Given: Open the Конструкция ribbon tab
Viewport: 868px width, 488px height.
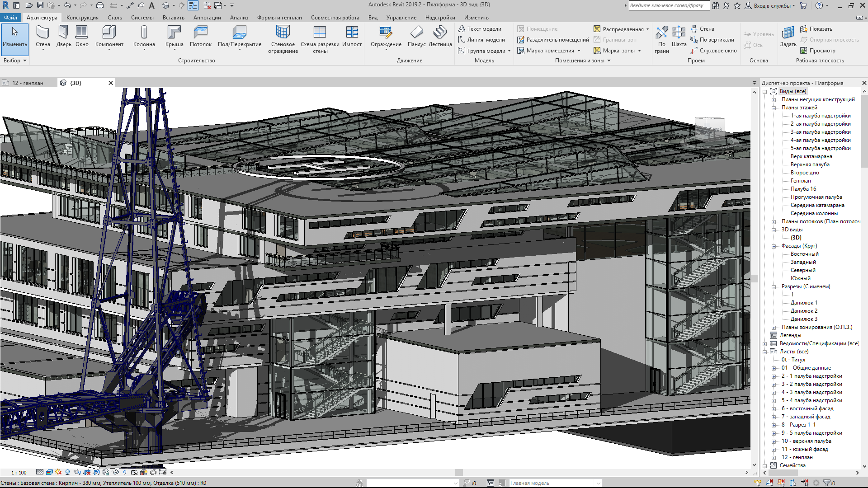Looking at the screenshot, I should click(82, 18).
